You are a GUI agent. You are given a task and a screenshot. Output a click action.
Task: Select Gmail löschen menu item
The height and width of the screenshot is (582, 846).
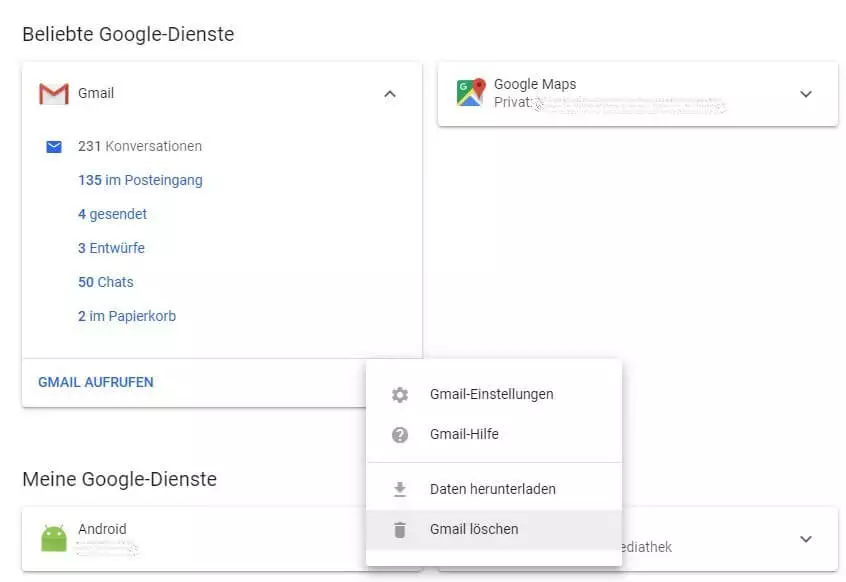pos(494,529)
